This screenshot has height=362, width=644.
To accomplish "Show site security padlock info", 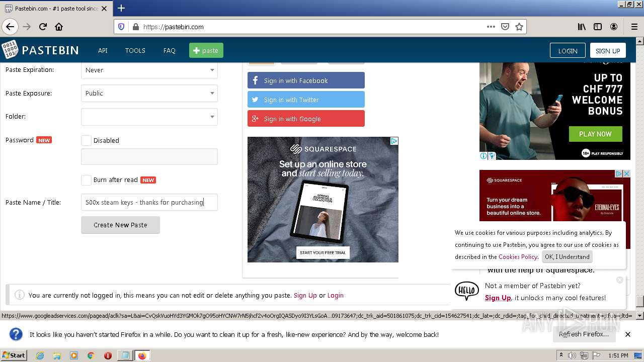I will point(135,27).
